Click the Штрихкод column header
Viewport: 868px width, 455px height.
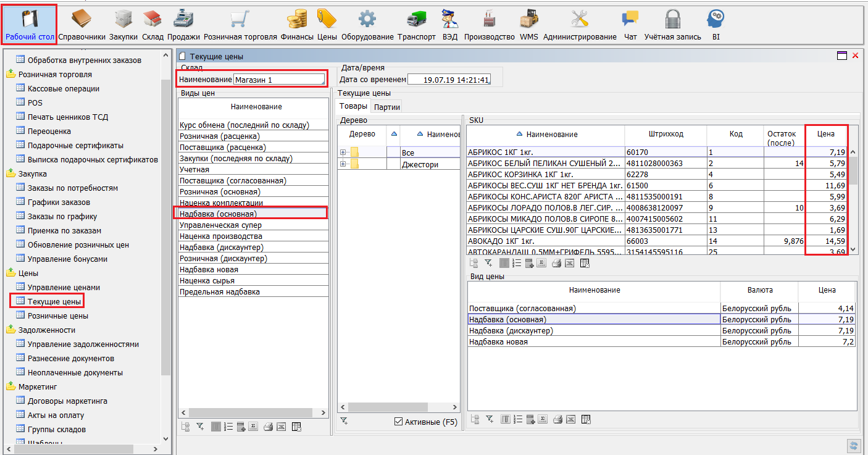click(x=665, y=134)
